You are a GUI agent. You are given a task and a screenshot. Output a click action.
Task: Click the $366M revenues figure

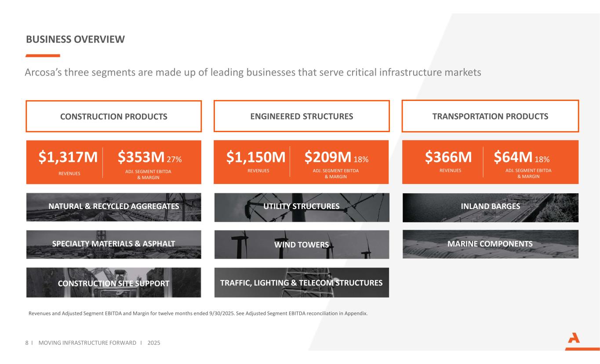(448, 157)
